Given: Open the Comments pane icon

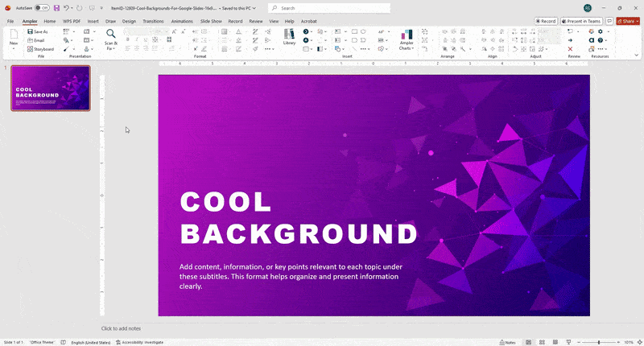Looking at the screenshot, I should pos(609,21).
